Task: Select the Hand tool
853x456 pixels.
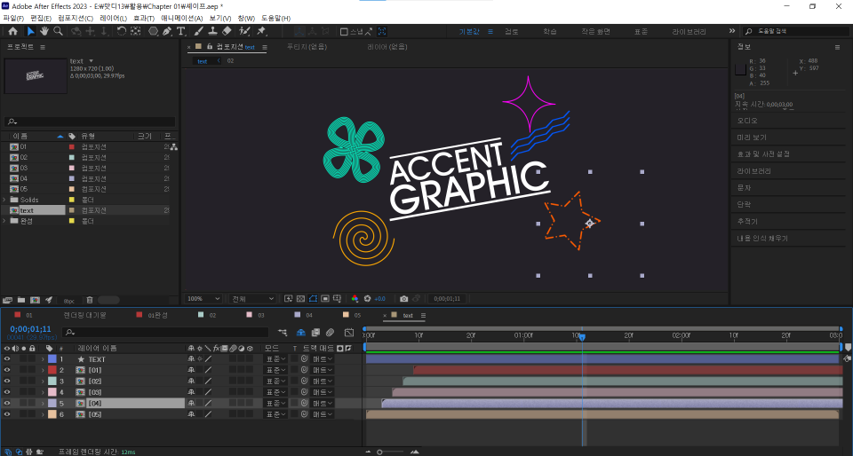Action: tap(44, 32)
